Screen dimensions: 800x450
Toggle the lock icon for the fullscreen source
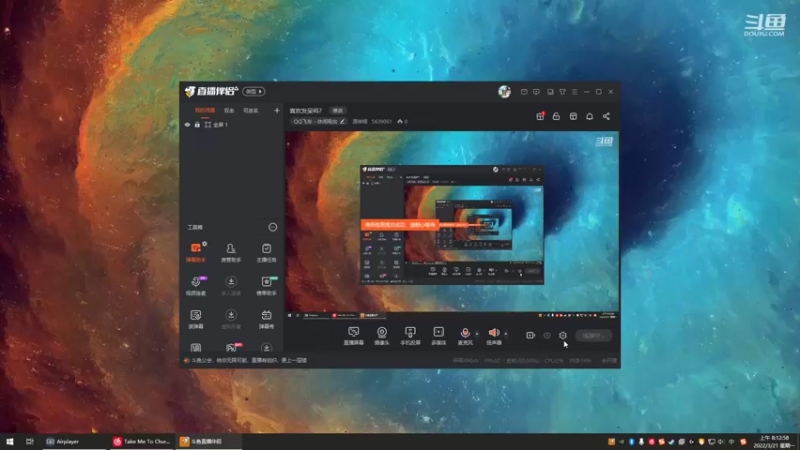pos(197,124)
